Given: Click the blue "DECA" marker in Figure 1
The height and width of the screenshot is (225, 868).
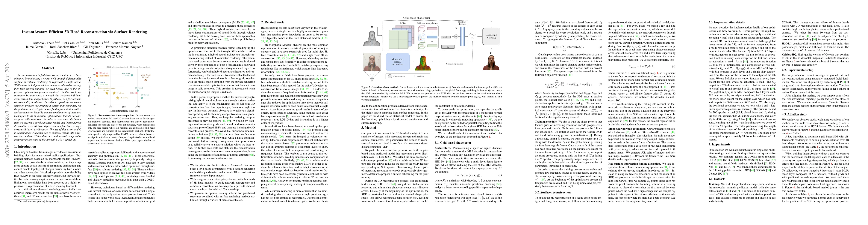Looking at the screenshot, I should pos(97,83).
